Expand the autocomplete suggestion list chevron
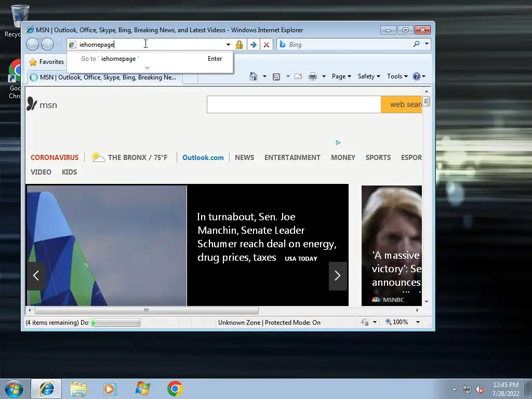This screenshot has width=532, height=399. point(147,68)
